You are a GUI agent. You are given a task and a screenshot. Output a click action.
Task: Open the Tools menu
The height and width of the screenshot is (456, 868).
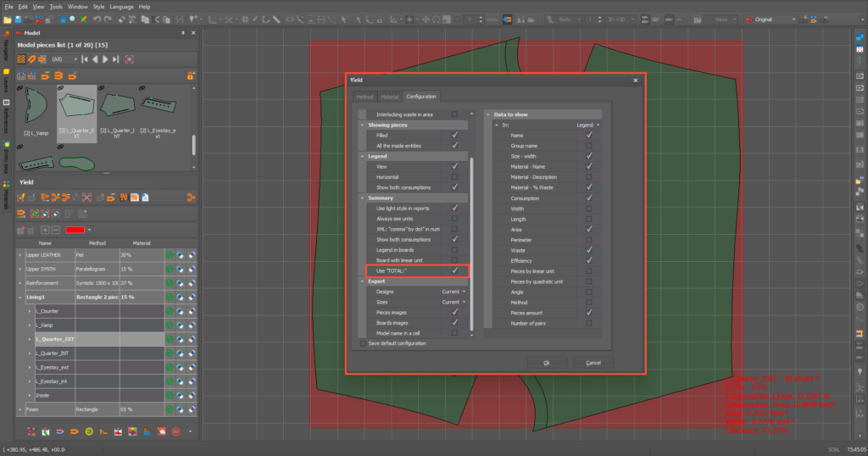pyautogui.click(x=56, y=6)
